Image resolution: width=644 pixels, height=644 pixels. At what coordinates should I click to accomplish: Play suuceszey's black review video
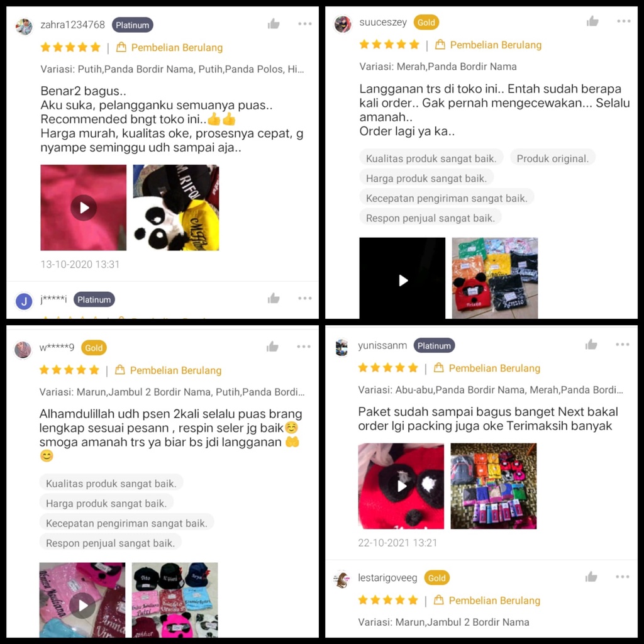[402, 278]
